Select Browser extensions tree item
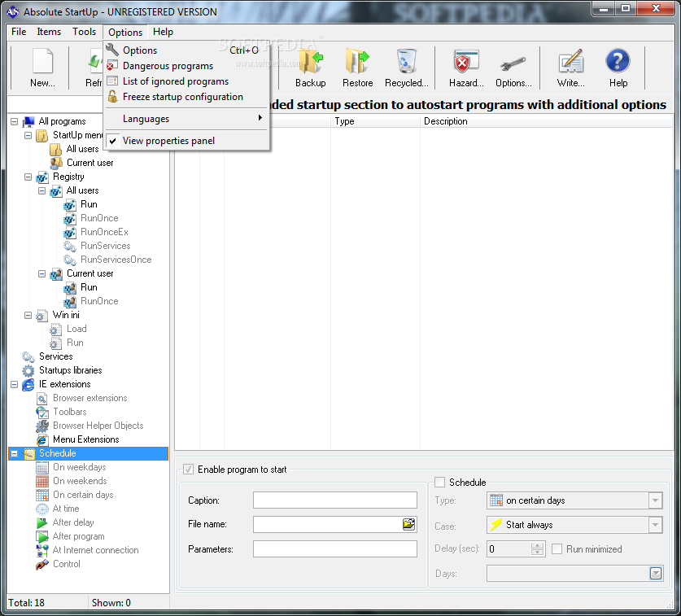The width and height of the screenshot is (681, 616). point(89,398)
